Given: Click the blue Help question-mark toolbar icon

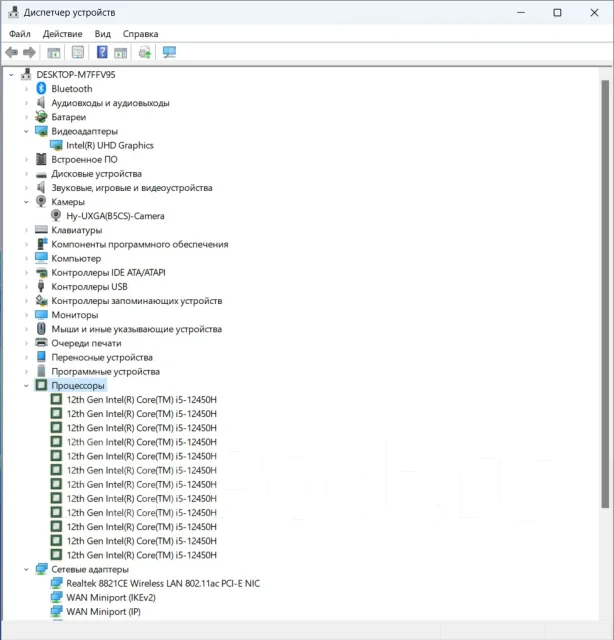Looking at the screenshot, I should [102, 52].
